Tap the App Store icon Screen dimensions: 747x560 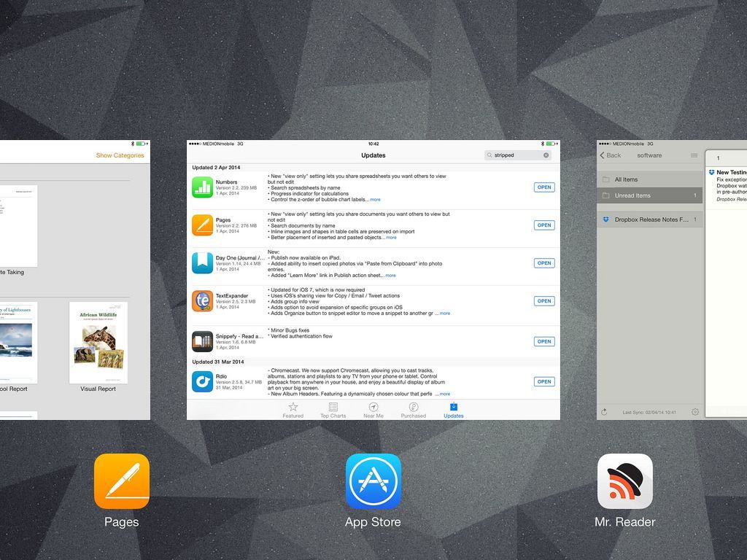[x=373, y=481]
